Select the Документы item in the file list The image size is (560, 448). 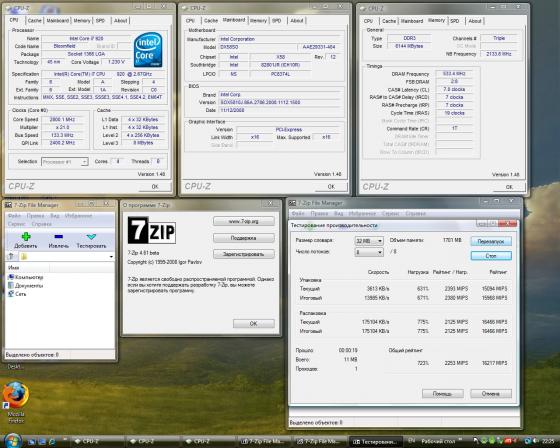click(26, 286)
